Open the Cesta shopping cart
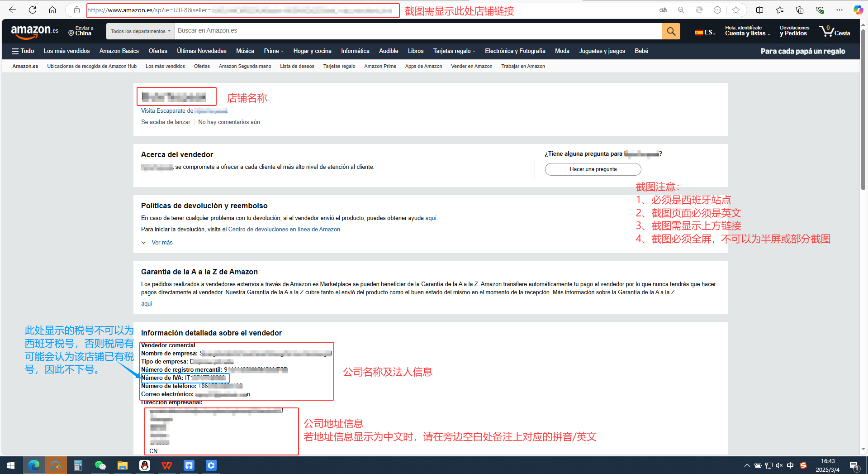The height and width of the screenshot is (474, 868). click(x=835, y=31)
